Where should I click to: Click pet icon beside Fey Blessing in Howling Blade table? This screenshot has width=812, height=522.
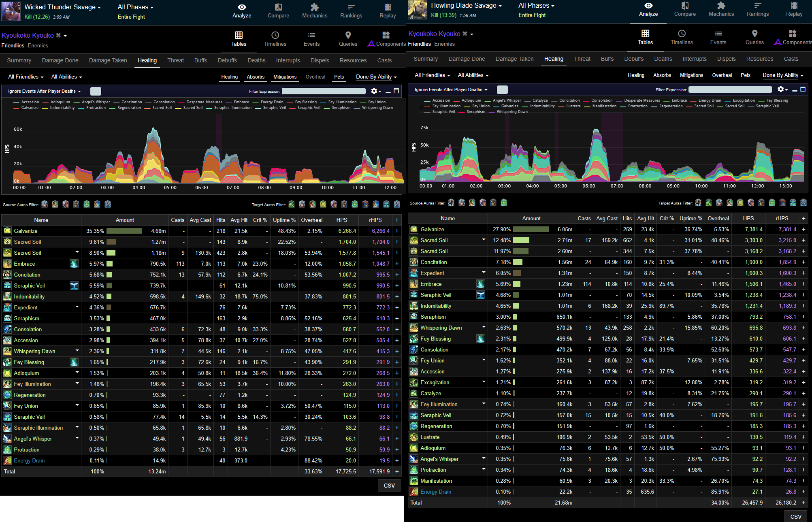(481, 339)
